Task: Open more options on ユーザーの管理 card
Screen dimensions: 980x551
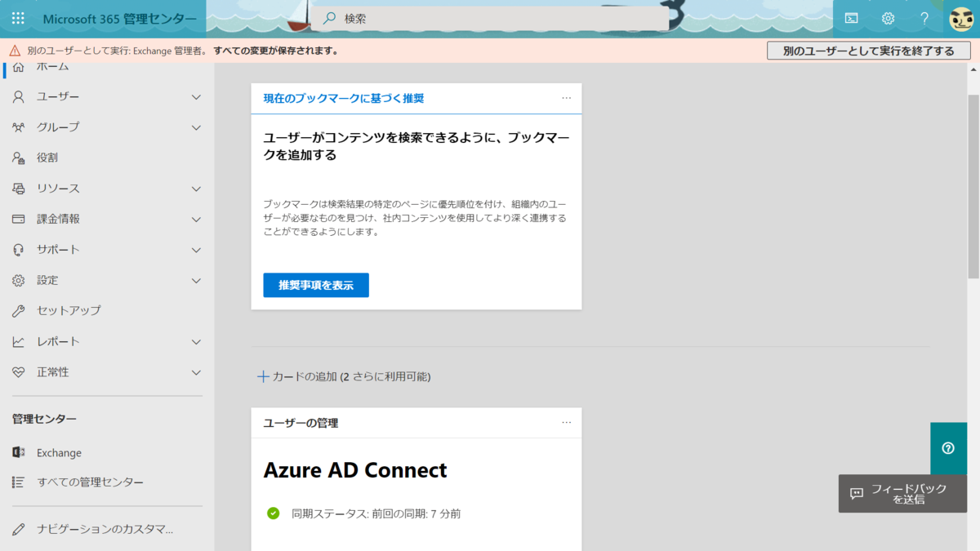Action: 567,423
